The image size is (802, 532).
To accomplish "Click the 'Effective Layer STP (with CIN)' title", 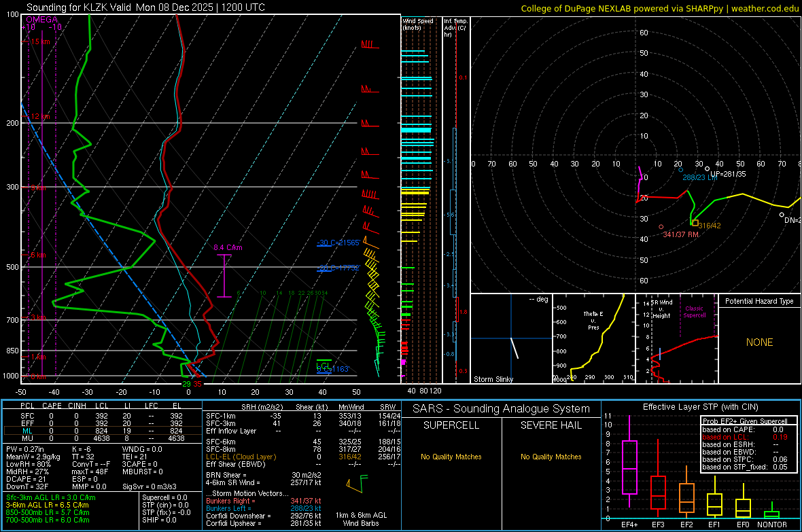I will [x=701, y=407].
